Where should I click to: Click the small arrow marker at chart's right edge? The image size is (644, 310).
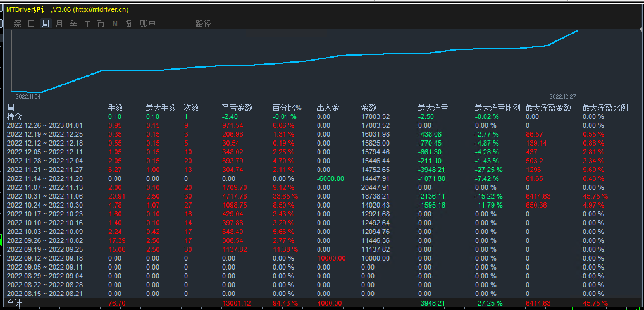pos(641,28)
